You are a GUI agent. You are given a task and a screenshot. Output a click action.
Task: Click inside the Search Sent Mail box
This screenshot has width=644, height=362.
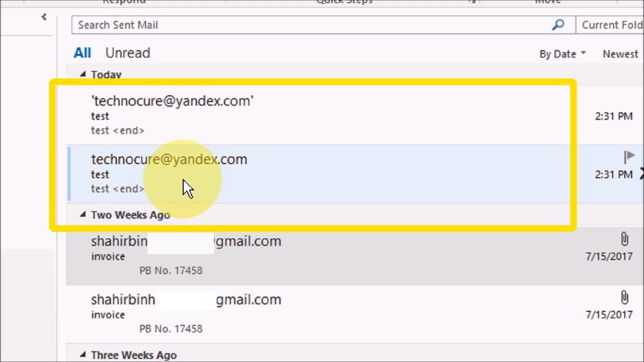pos(312,25)
